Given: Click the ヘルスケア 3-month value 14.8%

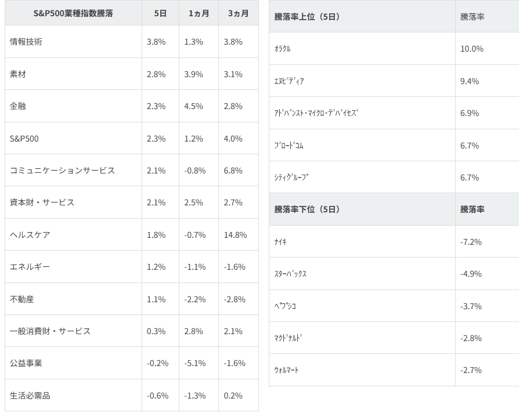Looking at the screenshot, I should point(235,235).
